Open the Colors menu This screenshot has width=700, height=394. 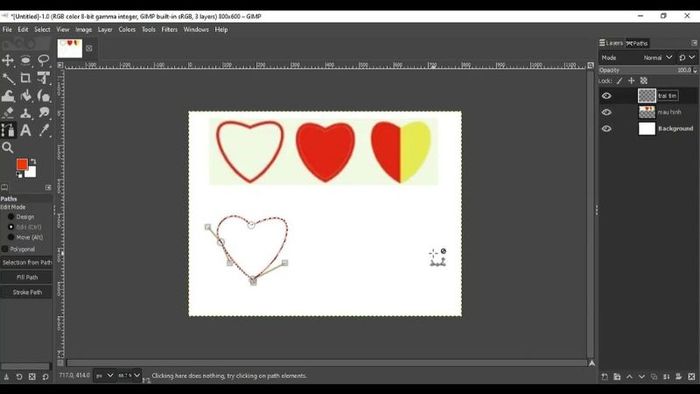click(x=127, y=29)
